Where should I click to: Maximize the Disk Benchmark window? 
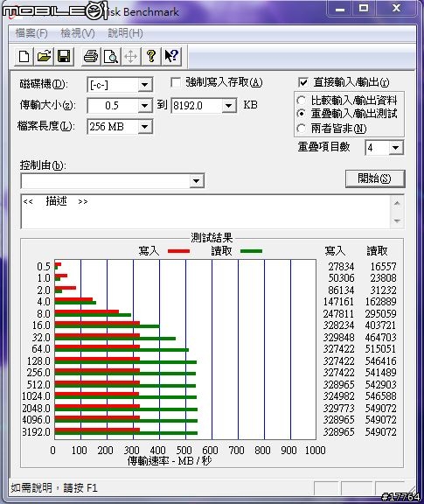[364, 9]
